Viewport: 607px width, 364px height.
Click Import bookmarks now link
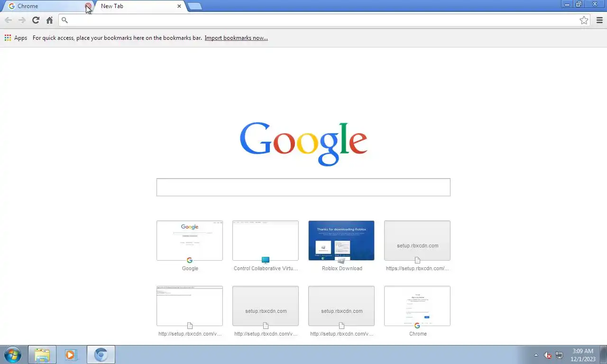236,38
